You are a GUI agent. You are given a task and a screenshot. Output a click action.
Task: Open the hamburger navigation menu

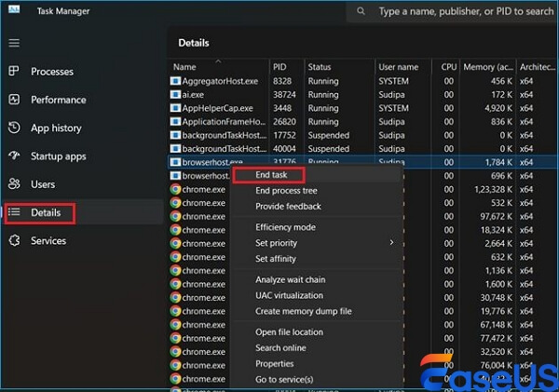(13, 43)
